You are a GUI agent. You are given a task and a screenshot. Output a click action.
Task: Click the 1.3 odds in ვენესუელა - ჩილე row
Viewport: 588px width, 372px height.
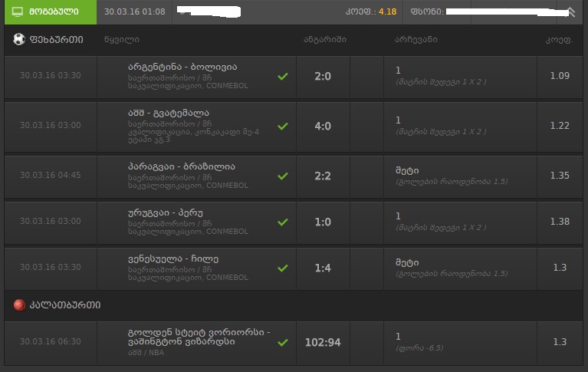click(560, 267)
